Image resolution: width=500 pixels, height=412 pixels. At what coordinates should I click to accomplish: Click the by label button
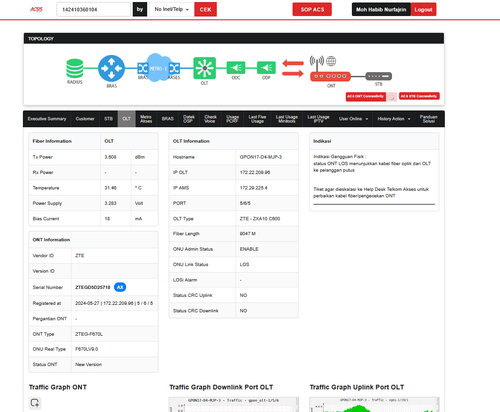(140, 9)
